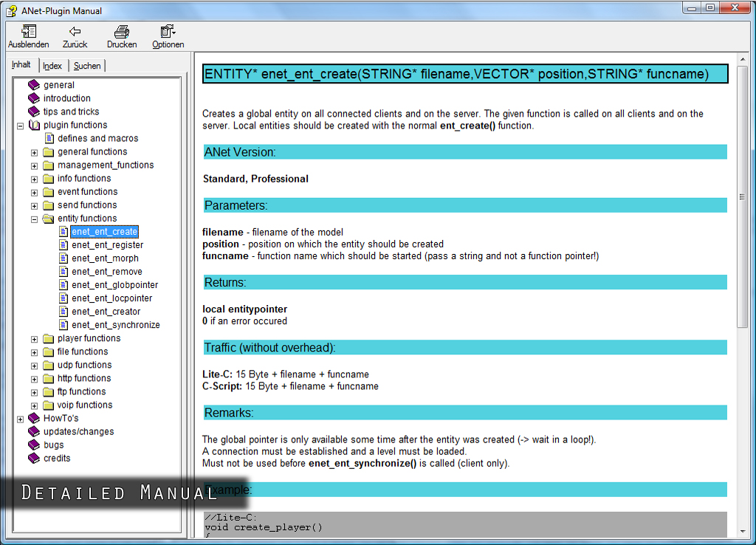The image size is (756, 545).
Task: Click the page icon beside enet_ent_remove
Action: click(x=63, y=272)
